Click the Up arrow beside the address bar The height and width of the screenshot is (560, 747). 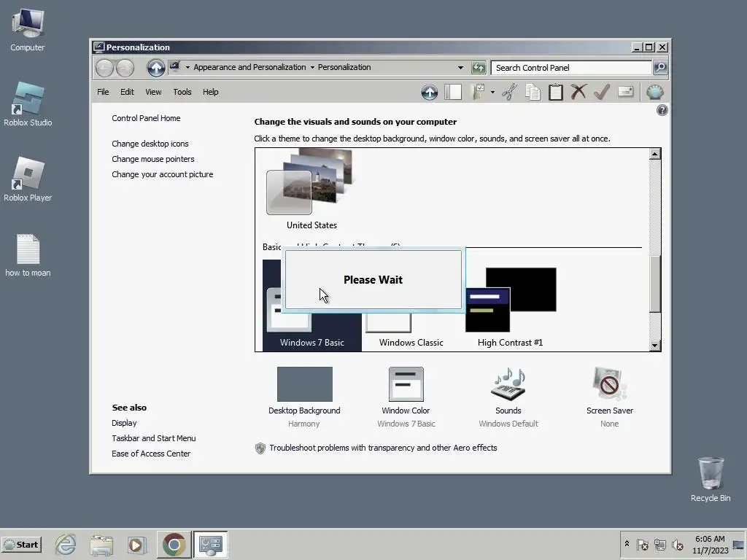click(156, 68)
